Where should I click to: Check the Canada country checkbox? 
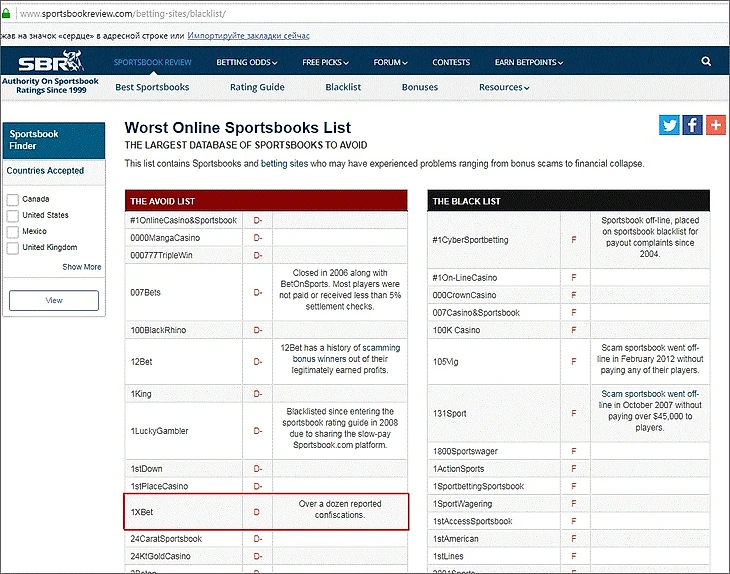[x=13, y=199]
